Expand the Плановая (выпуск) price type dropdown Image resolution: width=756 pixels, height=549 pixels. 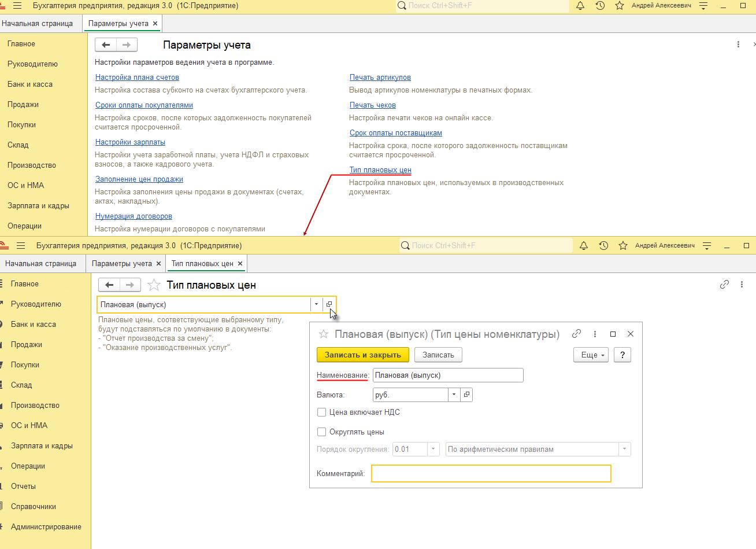click(316, 304)
